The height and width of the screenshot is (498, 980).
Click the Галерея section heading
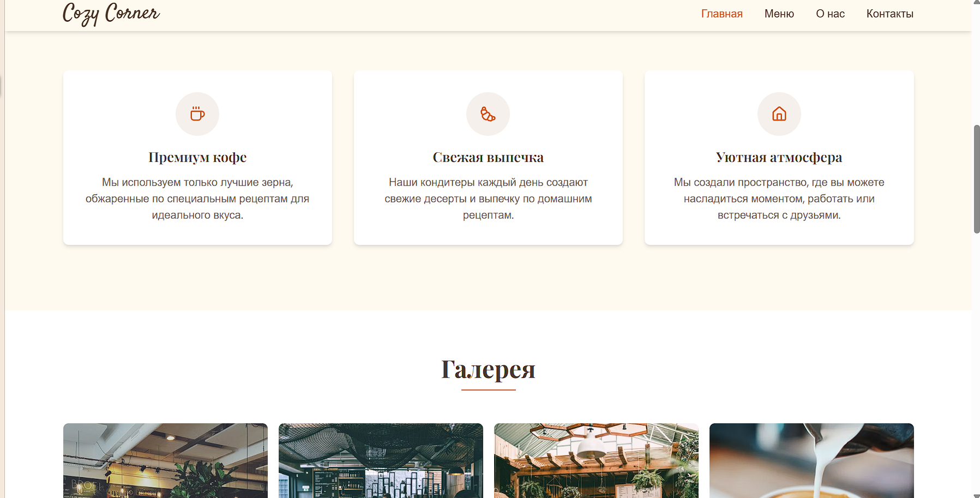point(488,369)
